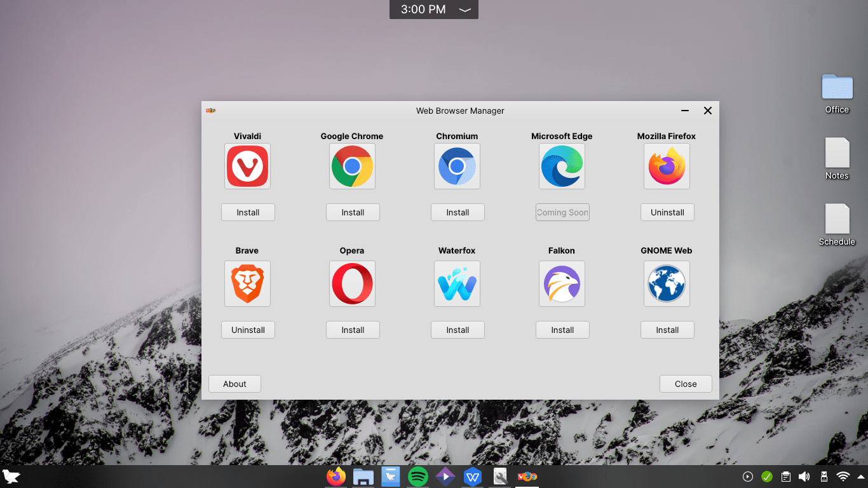The image size is (868, 488).
Task: Click the Vivaldi browser icon
Action: coord(247,166)
